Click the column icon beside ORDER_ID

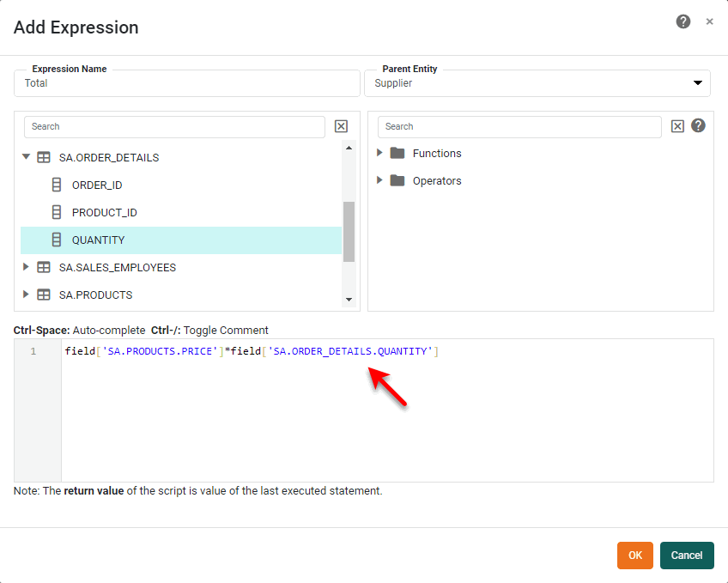(57, 185)
